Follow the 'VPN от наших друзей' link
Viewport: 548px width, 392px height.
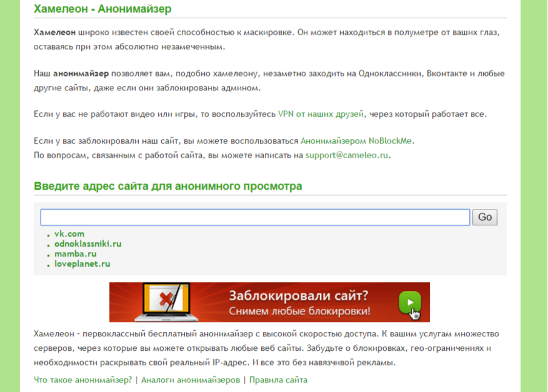point(321,115)
